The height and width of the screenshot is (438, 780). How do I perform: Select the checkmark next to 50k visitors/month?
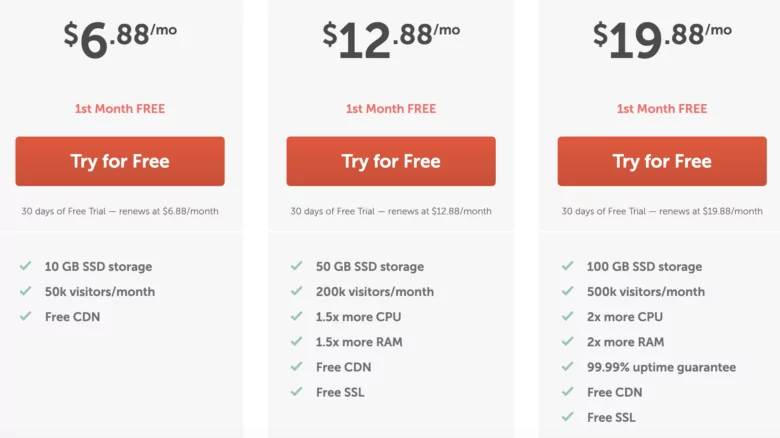tap(25, 292)
